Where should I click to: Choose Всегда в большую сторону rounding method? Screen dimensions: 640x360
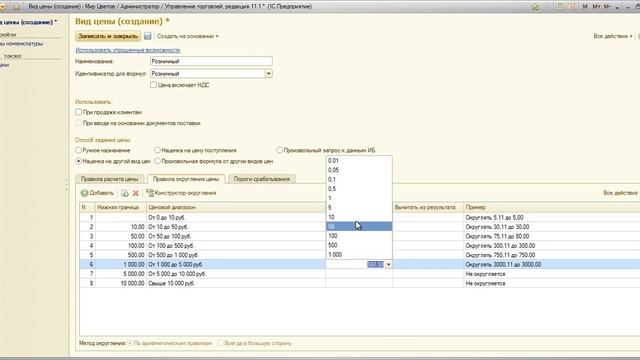pos(220,343)
